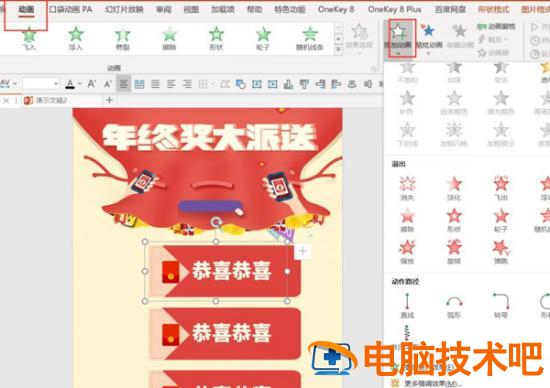The width and height of the screenshot is (550, 388).
Task: Apply the 劈裂 entrance animation in ribbon gallery
Action: tap(122, 39)
